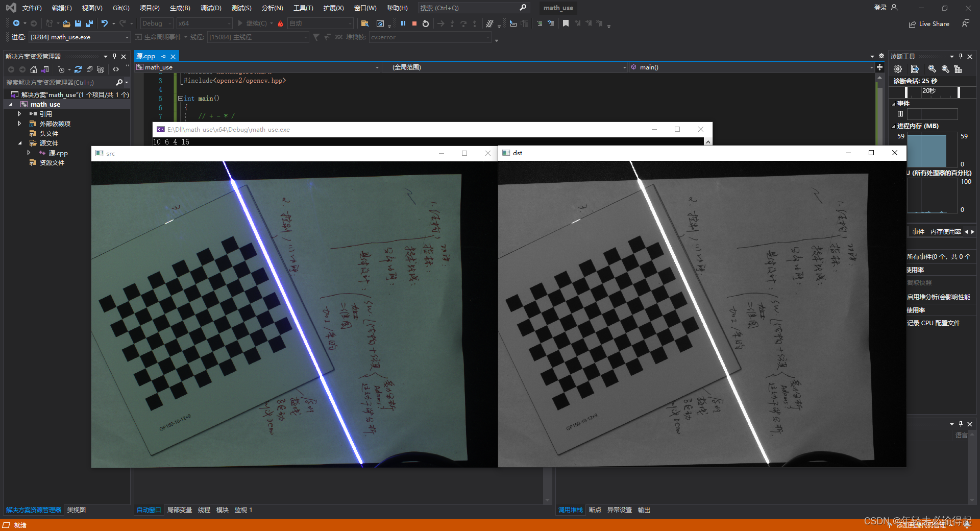Open the Debug configuration dropdown
The image size is (980, 531).
point(156,23)
